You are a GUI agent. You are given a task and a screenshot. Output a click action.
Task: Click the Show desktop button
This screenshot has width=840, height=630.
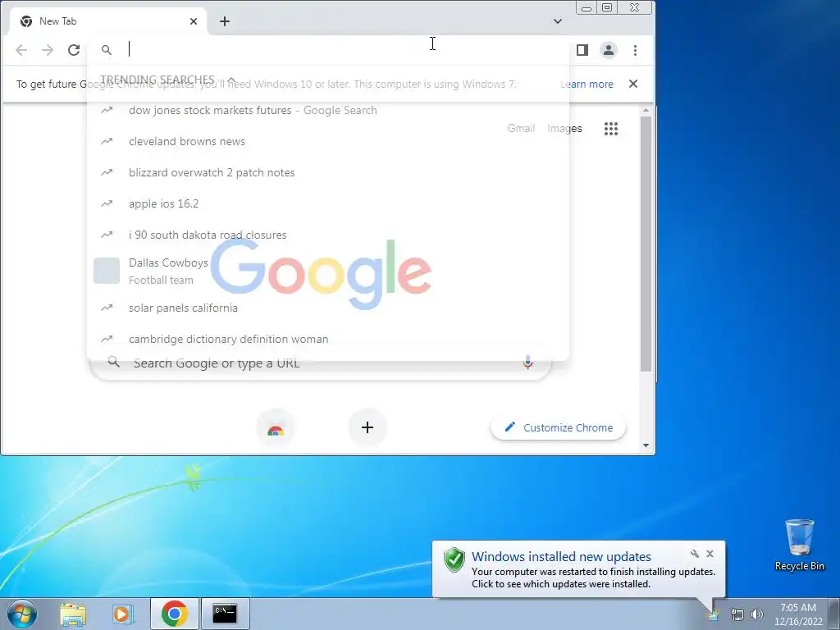coord(834,614)
